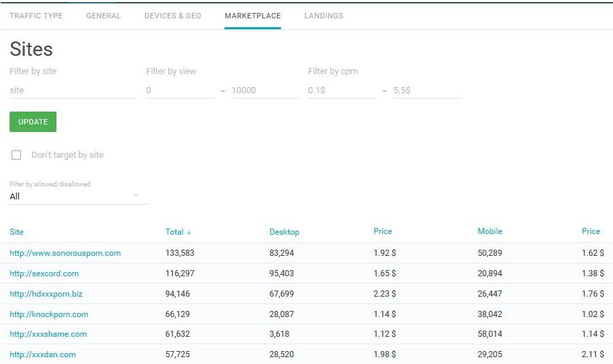Tick the Don't target by site checkbox
The width and height of the screenshot is (613, 364).
16,155
